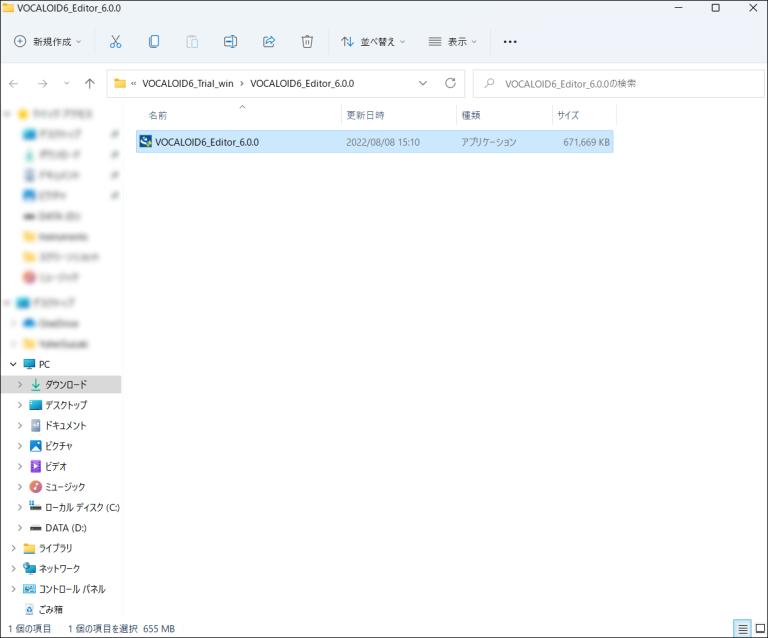Image resolution: width=768 pixels, height=638 pixels.
Task: Switch to details view in status bar
Action: pos(741,628)
